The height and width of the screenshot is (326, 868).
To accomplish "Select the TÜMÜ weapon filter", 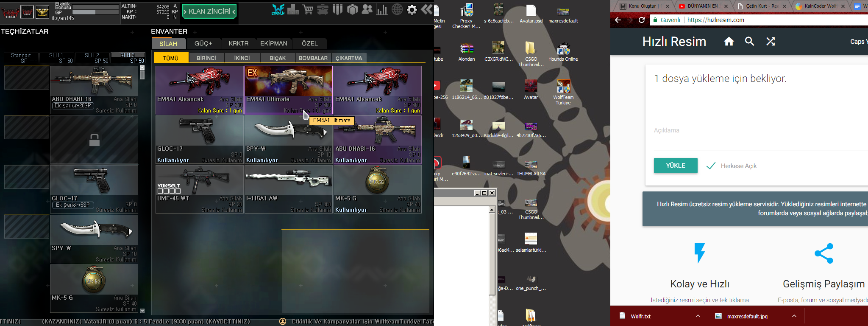I will pos(171,58).
